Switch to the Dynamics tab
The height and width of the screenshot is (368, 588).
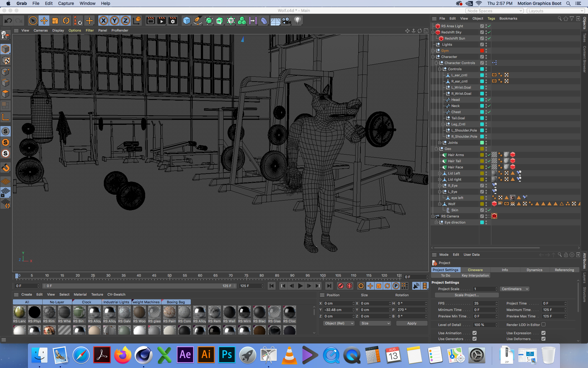click(x=534, y=270)
